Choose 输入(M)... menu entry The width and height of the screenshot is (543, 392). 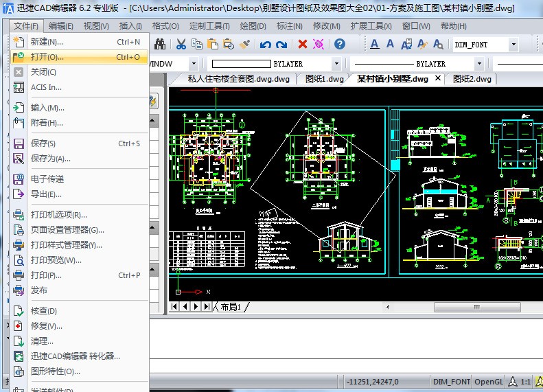[80, 108]
